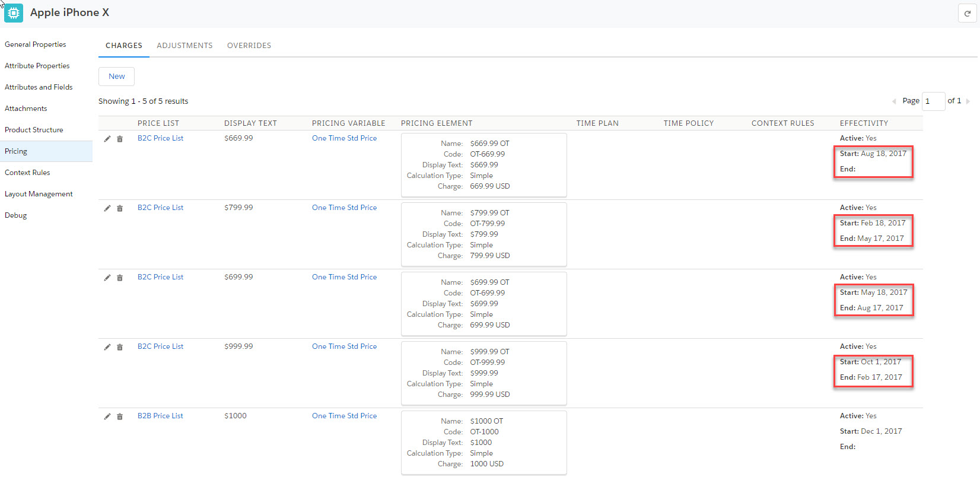Delete the $1000 charge row
The width and height of the screenshot is (980, 477).
(x=120, y=416)
